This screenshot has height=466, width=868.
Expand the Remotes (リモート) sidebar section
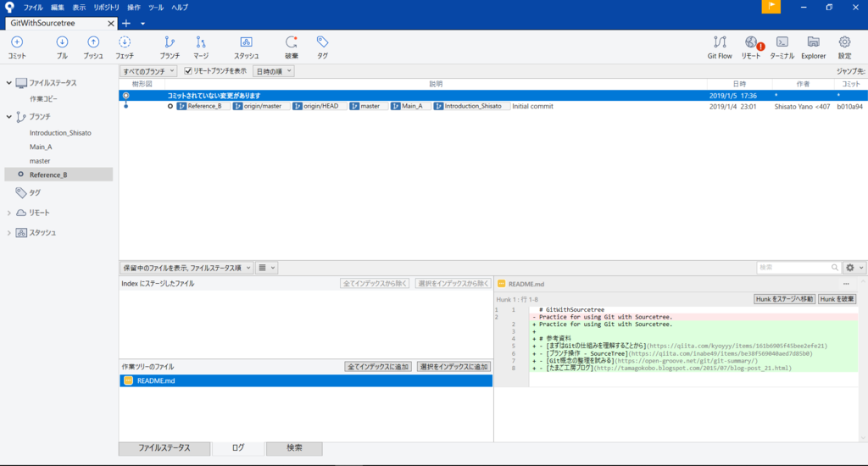click(8, 213)
